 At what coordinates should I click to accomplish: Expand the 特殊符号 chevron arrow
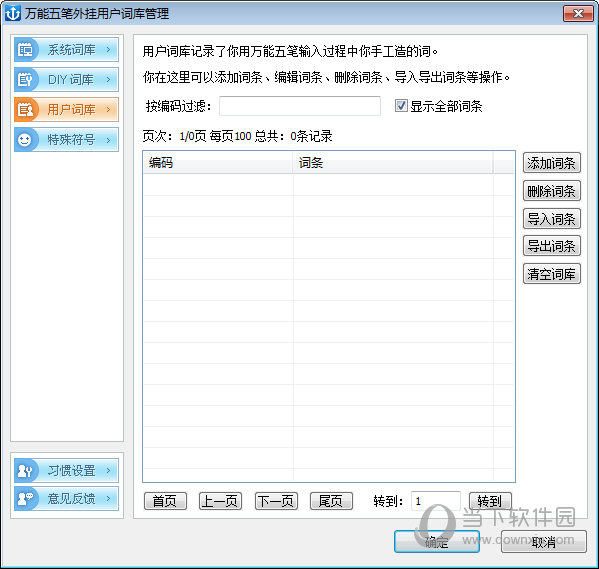click(x=108, y=139)
